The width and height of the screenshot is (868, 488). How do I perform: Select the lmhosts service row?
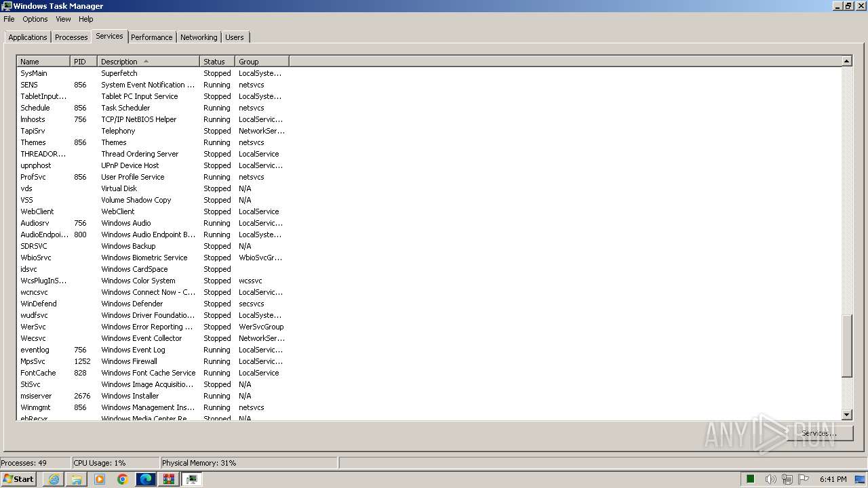click(x=153, y=119)
